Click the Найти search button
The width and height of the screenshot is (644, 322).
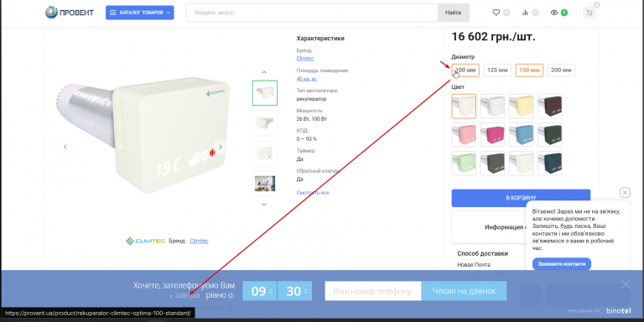(454, 13)
